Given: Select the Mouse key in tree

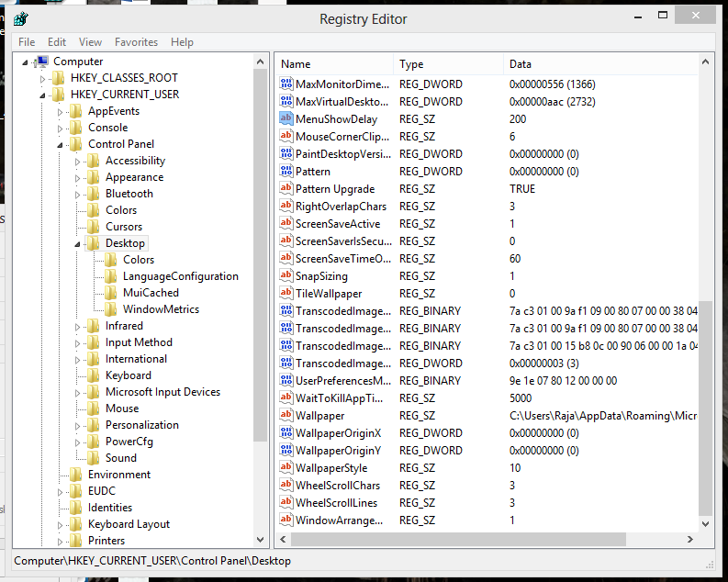Looking at the screenshot, I should 122,409.
